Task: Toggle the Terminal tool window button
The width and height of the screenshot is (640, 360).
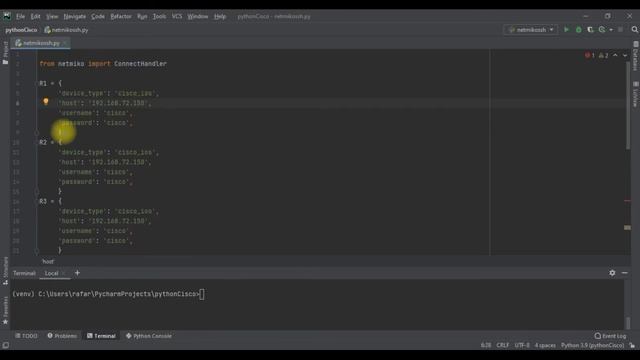Action: click(x=101, y=336)
